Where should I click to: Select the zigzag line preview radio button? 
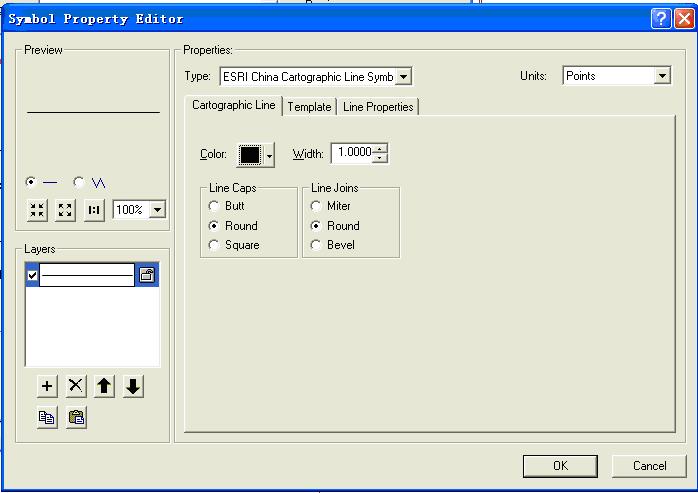(78, 182)
